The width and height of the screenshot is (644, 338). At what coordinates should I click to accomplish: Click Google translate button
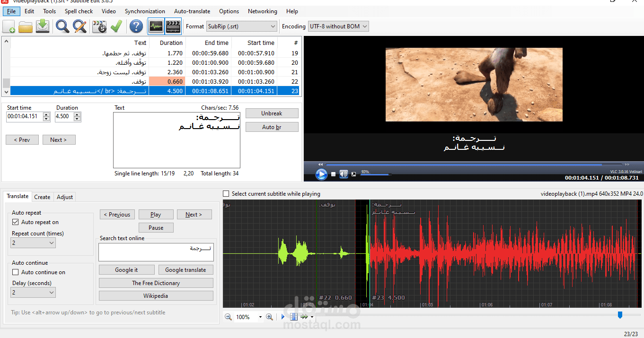pos(185,270)
